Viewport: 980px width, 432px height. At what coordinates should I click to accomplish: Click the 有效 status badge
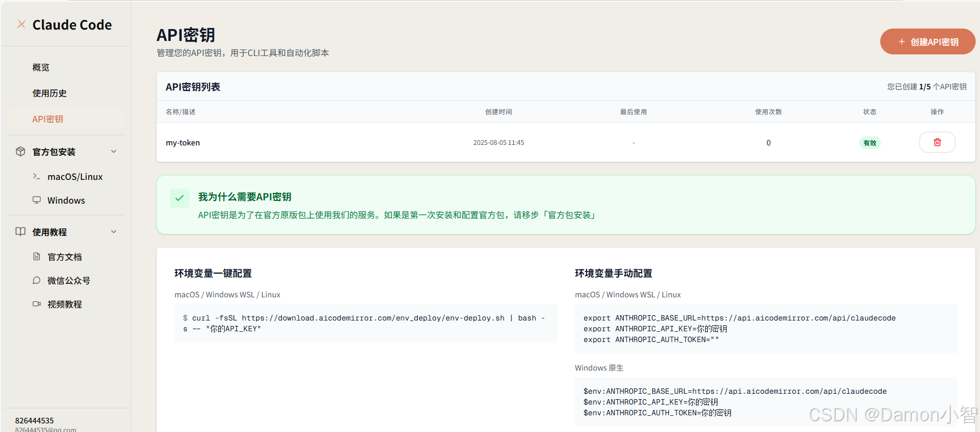pyautogui.click(x=869, y=143)
